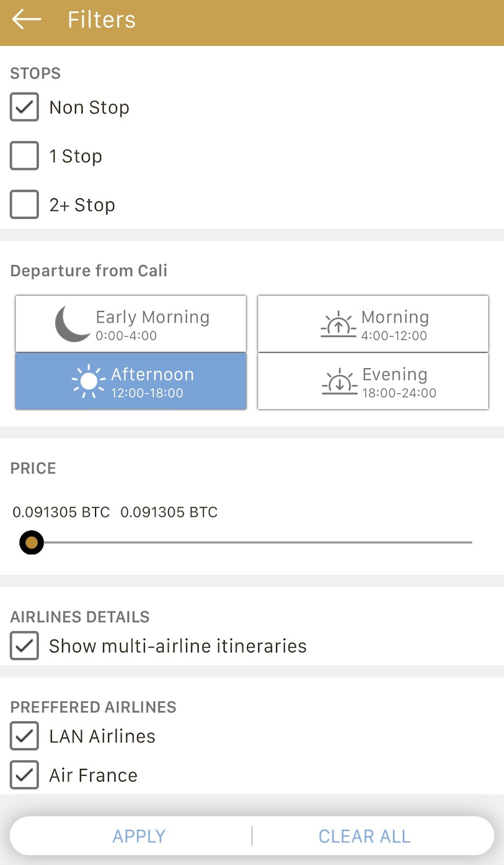Go back using the arrow icon
The height and width of the screenshot is (865, 504).
[26, 19]
